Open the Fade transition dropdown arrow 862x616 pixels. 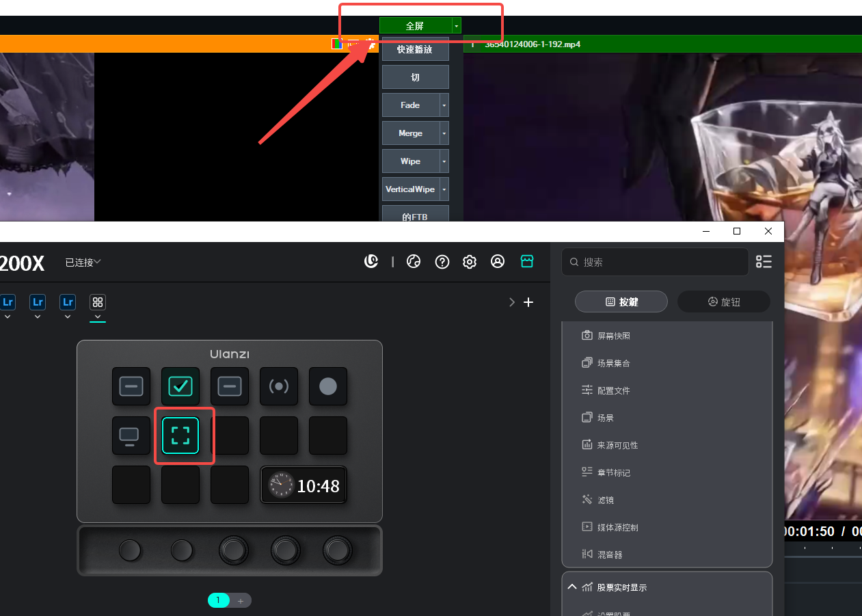[x=444, y=105]
